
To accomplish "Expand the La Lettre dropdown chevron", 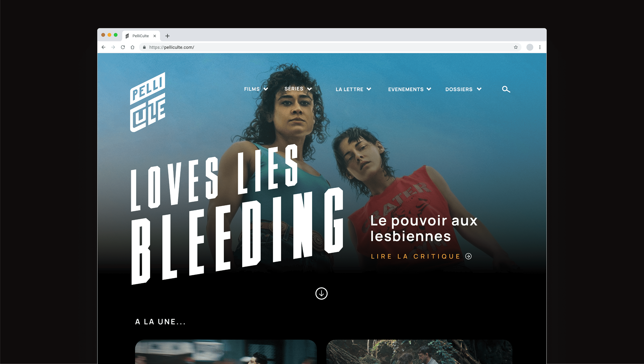I will coord(369,89).
